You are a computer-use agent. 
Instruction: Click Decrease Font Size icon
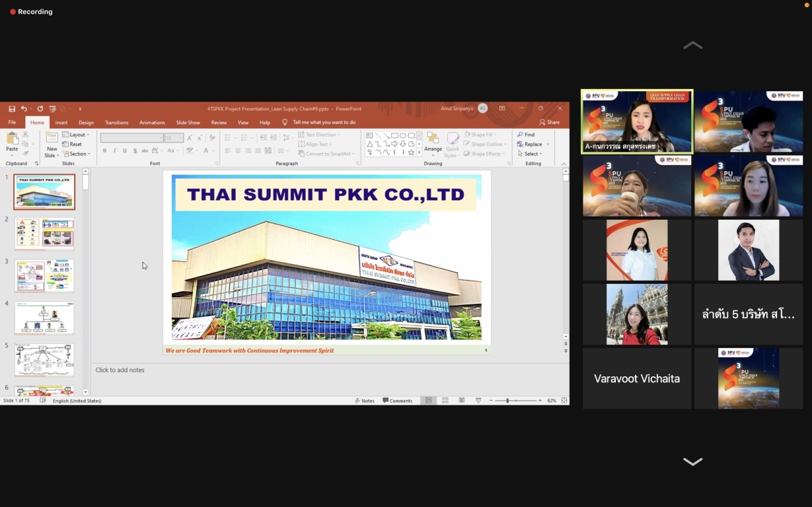[200, 138]
